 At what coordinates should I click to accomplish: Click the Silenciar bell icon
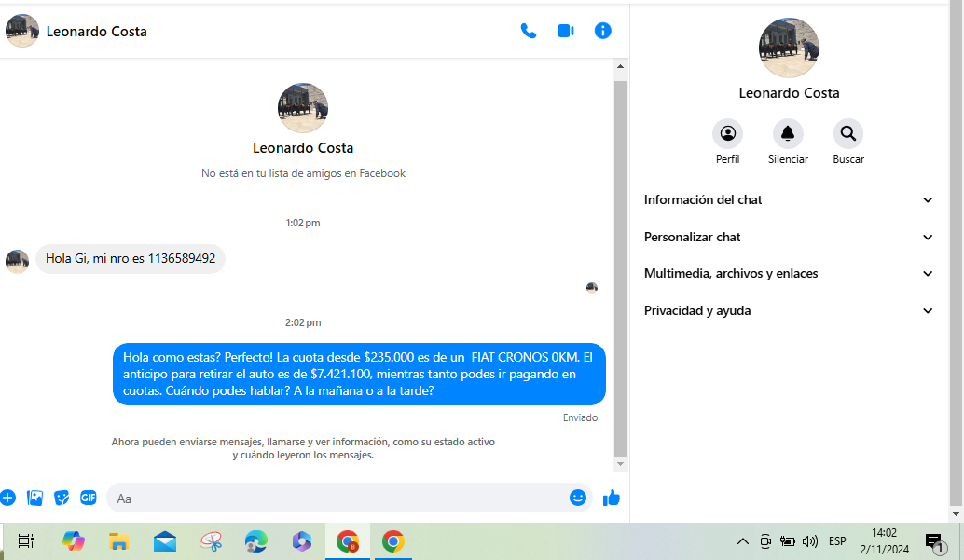pyautogui.click(x=788, y=133)
